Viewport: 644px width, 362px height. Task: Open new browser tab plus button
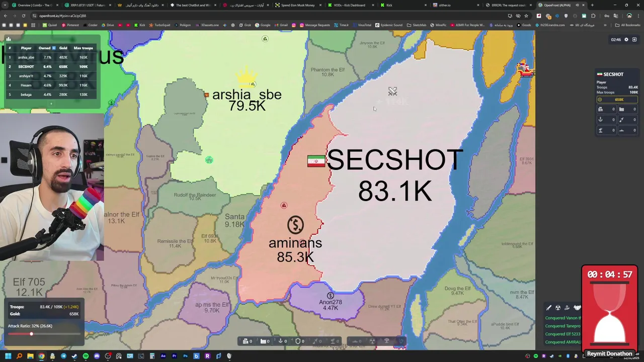592,5
